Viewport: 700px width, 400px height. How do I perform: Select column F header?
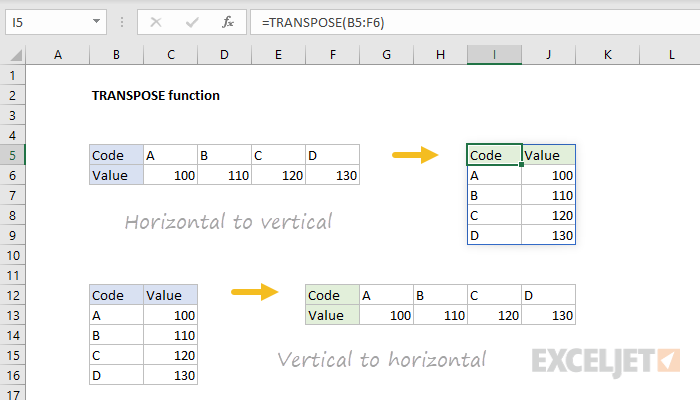[333, 55]
